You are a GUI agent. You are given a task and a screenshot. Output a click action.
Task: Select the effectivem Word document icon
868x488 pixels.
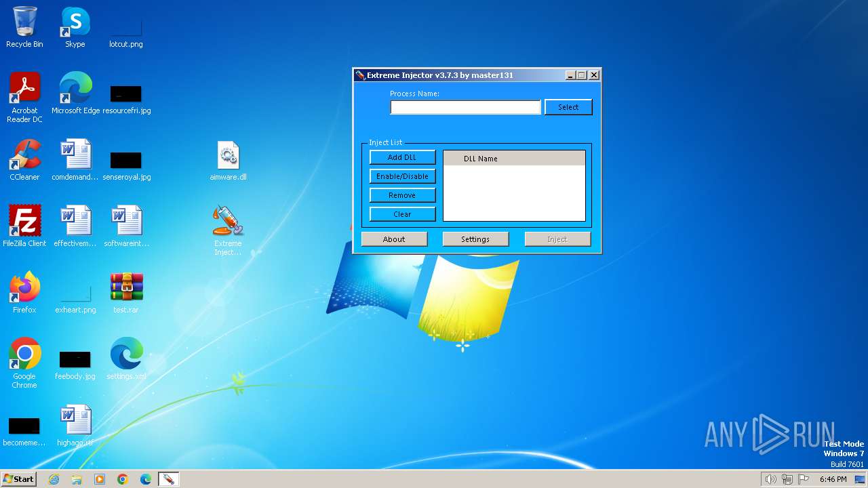coord(75,226)
